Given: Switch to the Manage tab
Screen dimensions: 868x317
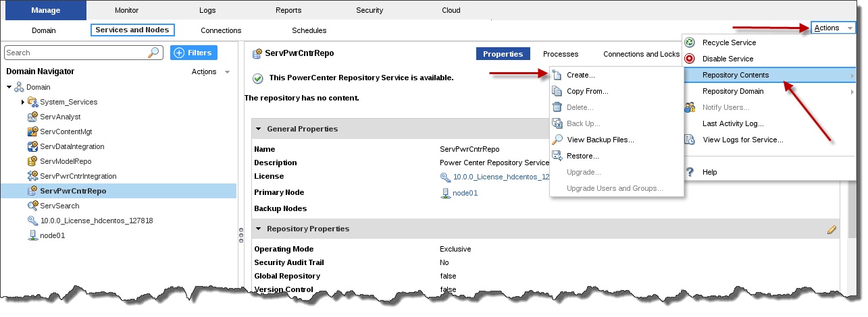Looking at the screenshot, I should pos(45,10).
